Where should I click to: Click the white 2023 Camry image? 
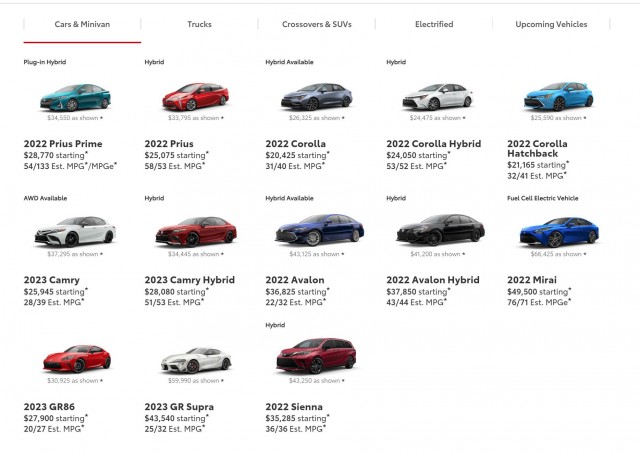[x=75, y=231]
